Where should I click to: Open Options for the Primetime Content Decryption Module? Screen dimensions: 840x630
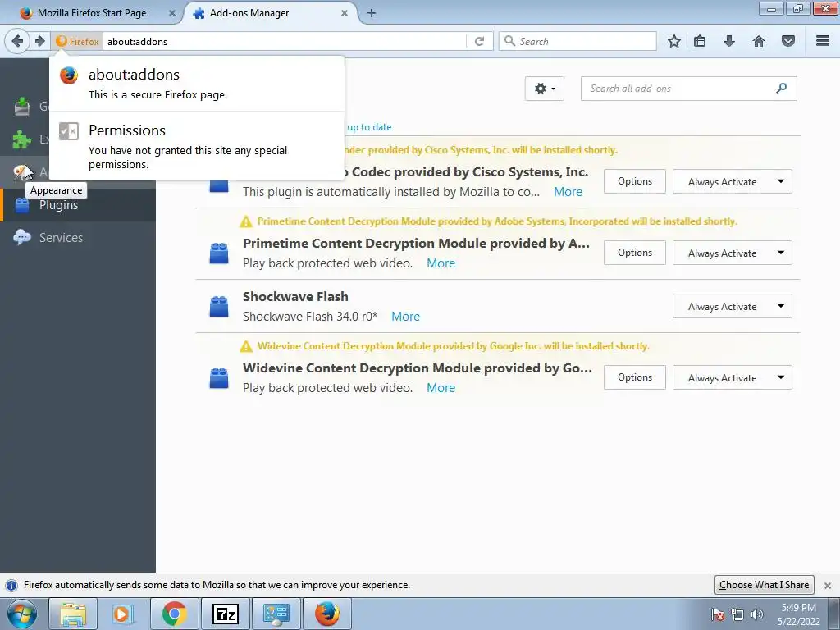tap(634, 253)
